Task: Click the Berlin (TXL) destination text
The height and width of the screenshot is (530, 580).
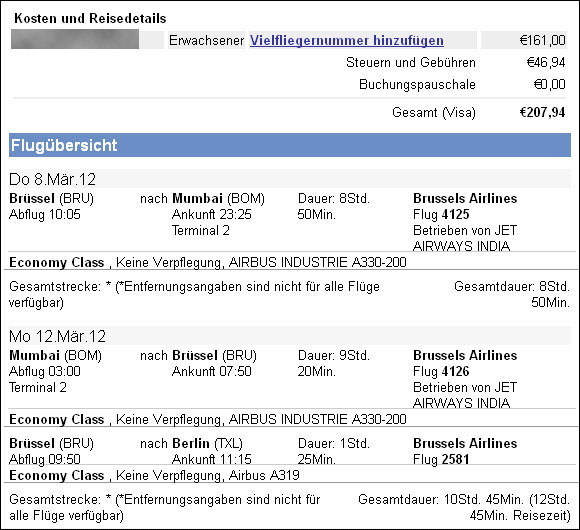Action: tap(208, 443)
